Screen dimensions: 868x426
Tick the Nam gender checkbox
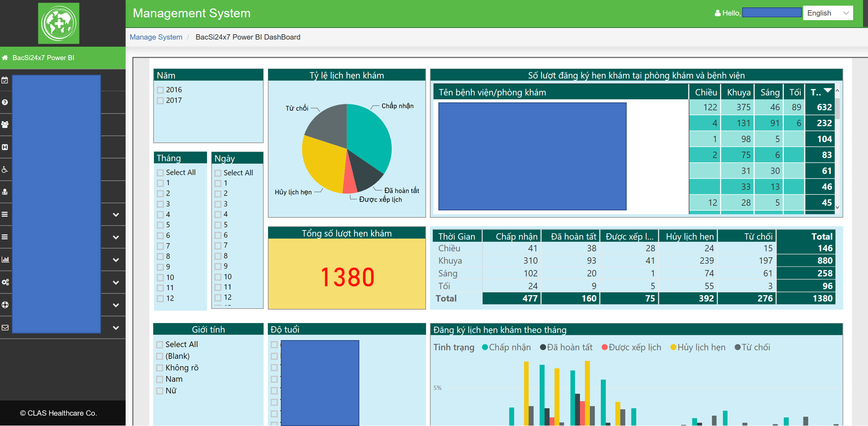point(160,379)
